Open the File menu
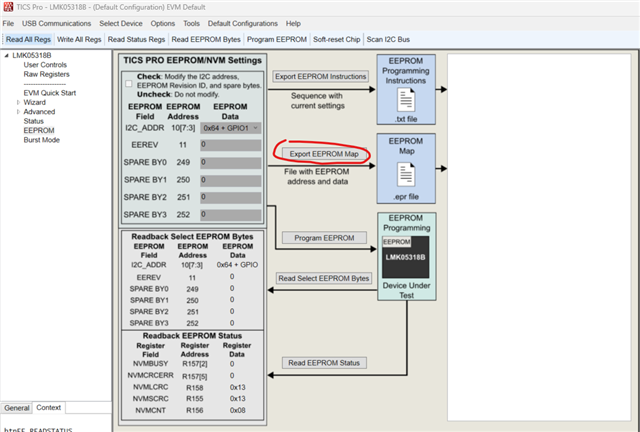 pyautogui.click(x=8, y=23)
